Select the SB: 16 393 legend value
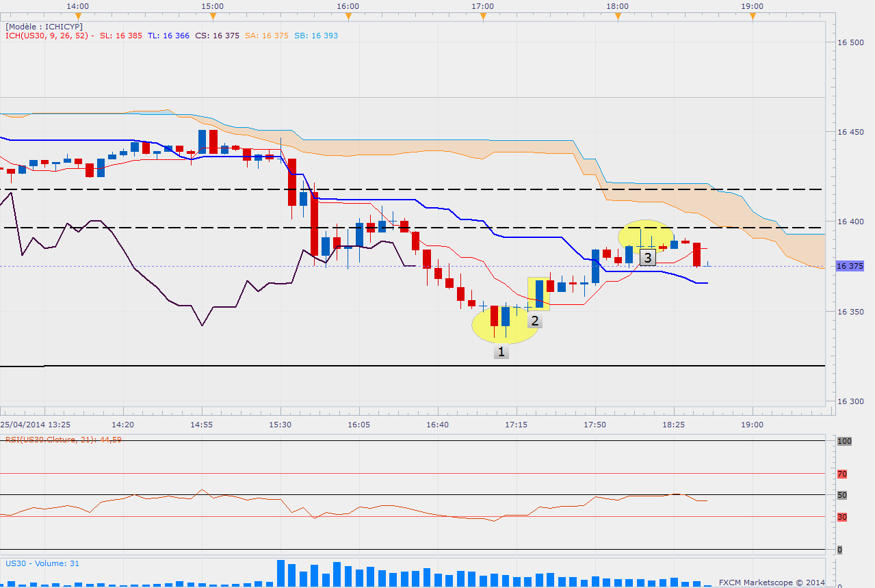Image resolution: width=875 pixels, height=588 pixels. click(x=316, y=36)
